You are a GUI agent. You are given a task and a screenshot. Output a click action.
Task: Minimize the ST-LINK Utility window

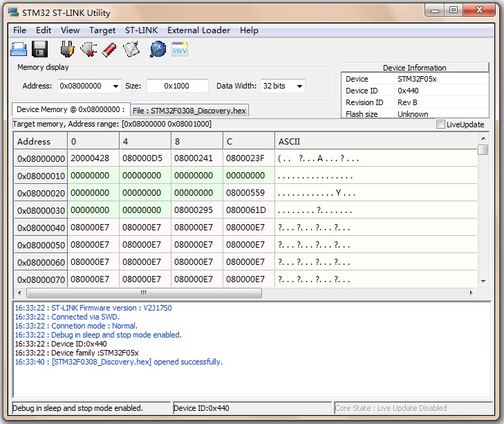(435, 10)
